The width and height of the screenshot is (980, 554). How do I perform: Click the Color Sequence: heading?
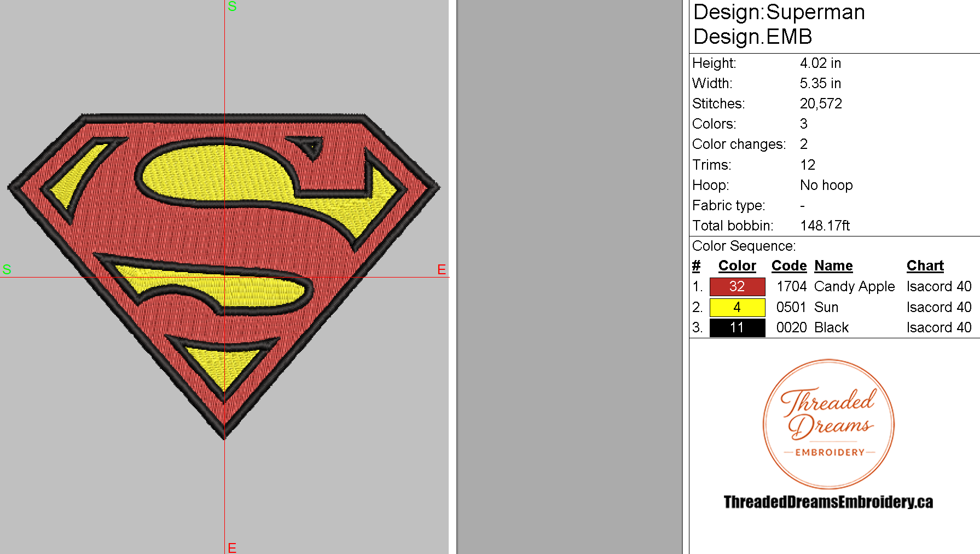(744, 246)
